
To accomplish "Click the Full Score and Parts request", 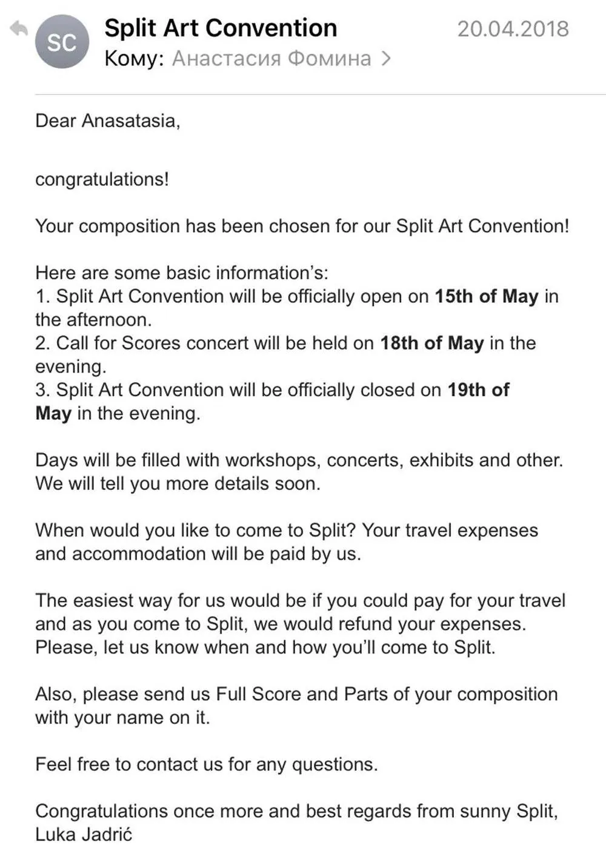I will coord(296,706).
